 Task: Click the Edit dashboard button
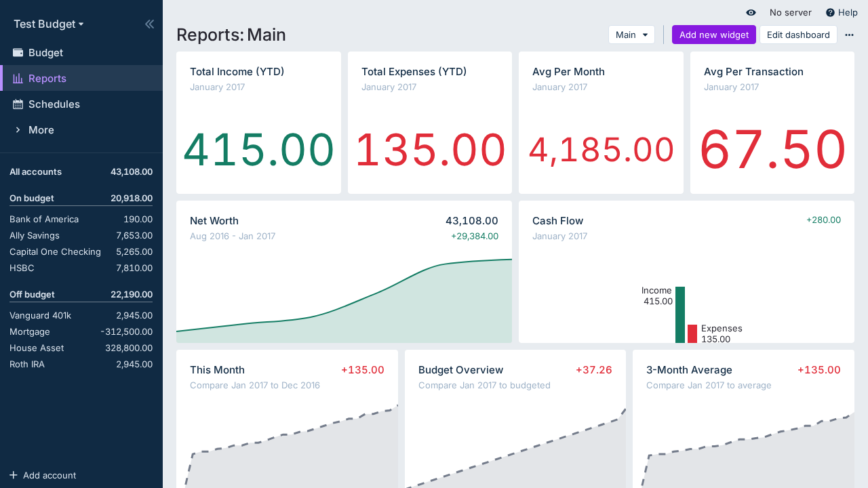[x=798, y=35]
